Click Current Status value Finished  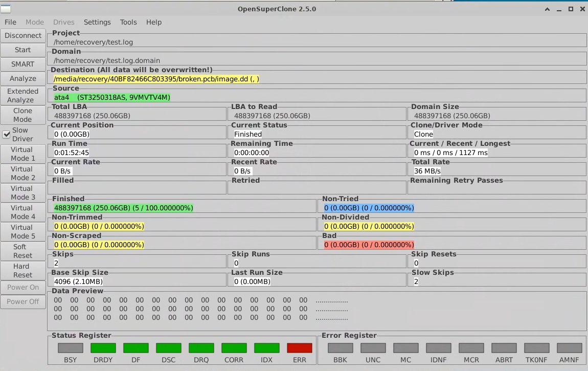coord(248,134)
